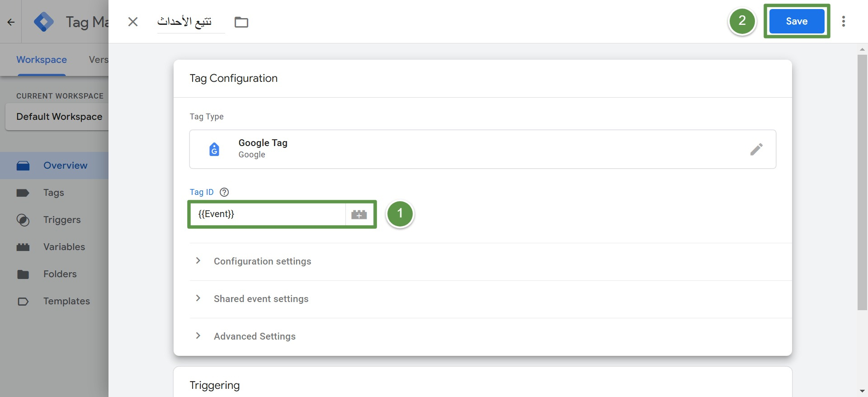Edit the tag name title field
Image resolution: width=868 pixels, height=397 pixels.
point(191,22)
